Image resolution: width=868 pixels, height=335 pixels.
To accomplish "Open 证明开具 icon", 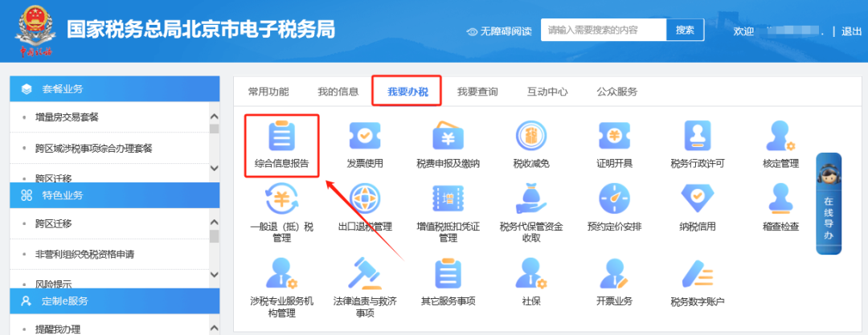I will coord(615,137).
